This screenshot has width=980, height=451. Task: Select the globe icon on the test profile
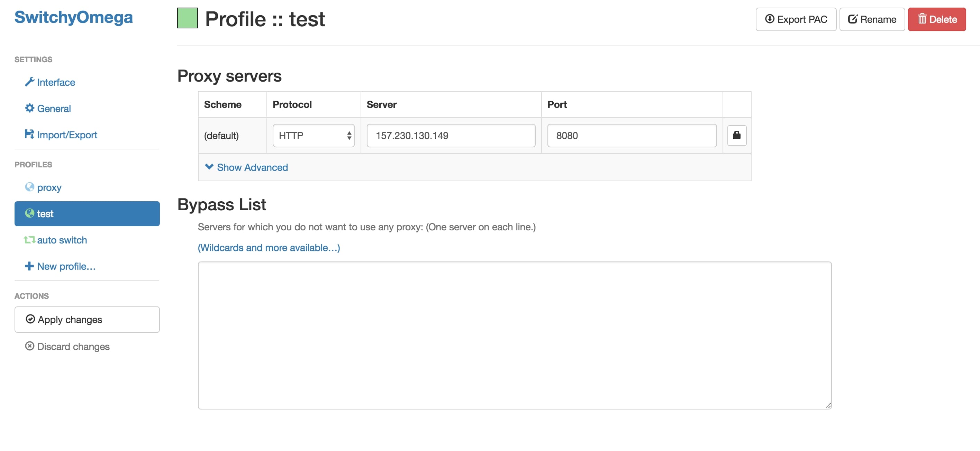[30, 213]
